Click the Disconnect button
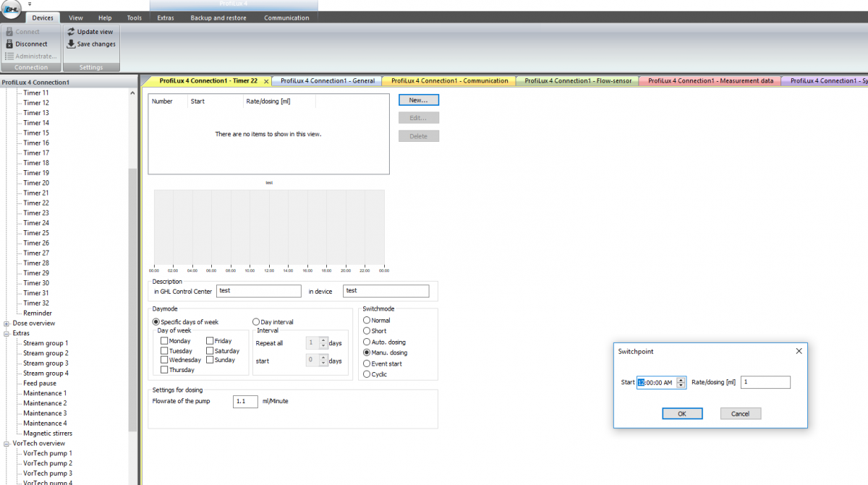 pyautogui.click(x=27, y=44)
